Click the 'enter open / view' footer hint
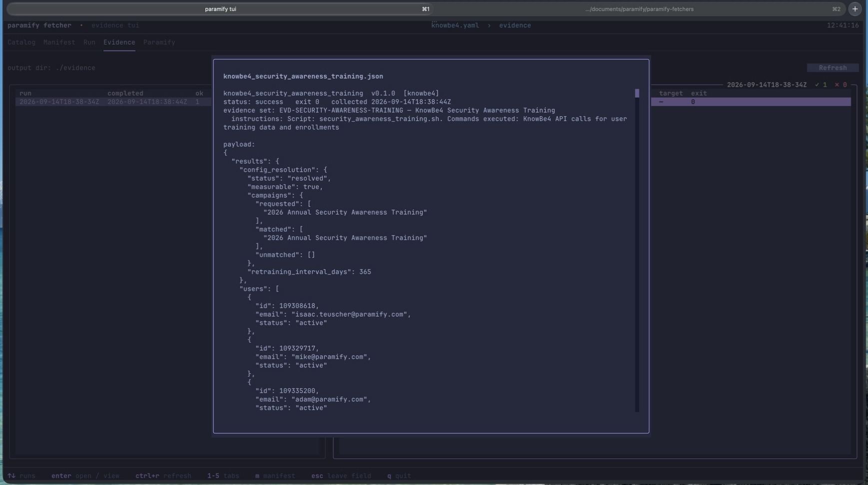The height and width of the screenshot is (485, 868). pyautogui.click(x=85, y=476)
